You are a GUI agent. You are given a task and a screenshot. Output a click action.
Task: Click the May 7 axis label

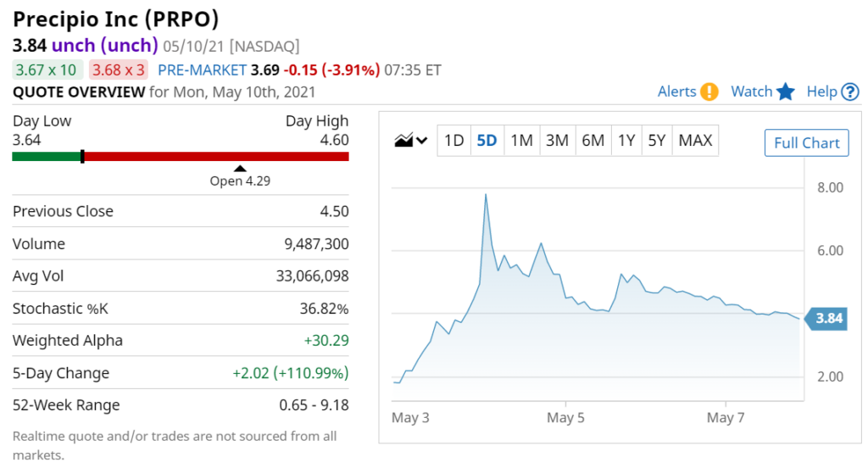[x=726, y=418]
